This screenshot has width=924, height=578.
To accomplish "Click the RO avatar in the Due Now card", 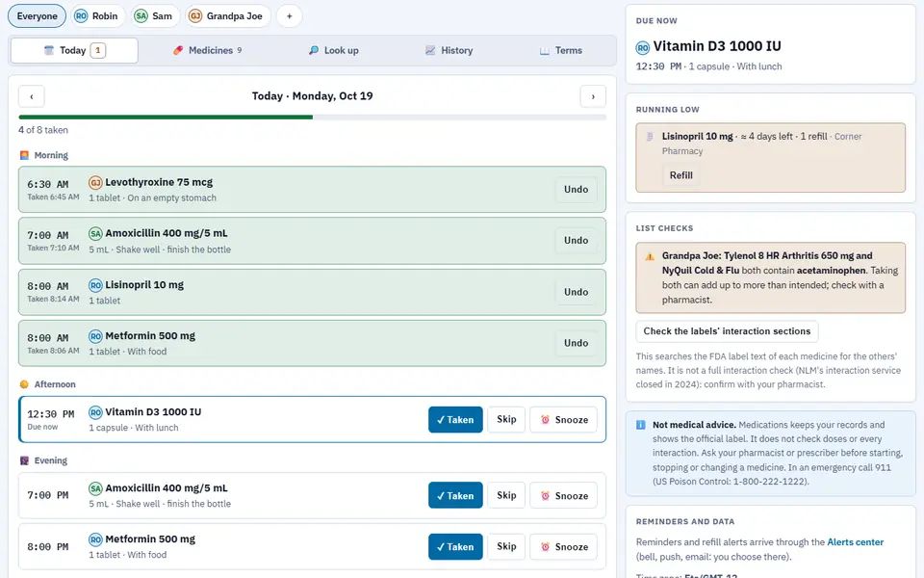I will 642,47.
